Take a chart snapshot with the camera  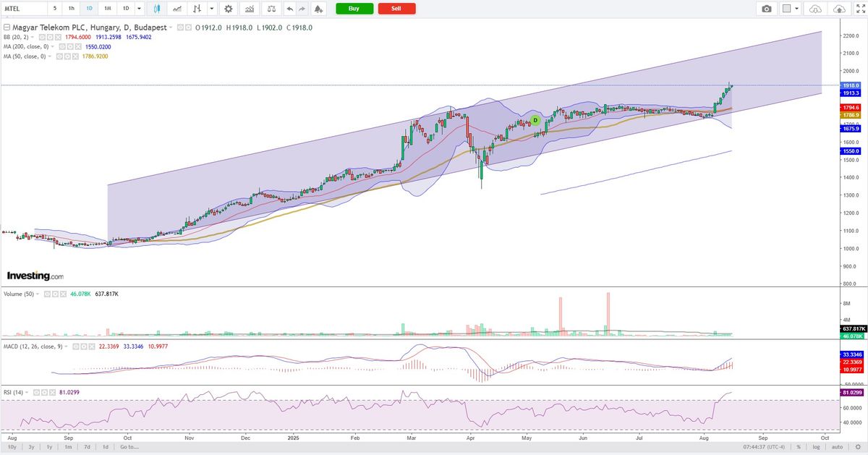coord(767,9)
